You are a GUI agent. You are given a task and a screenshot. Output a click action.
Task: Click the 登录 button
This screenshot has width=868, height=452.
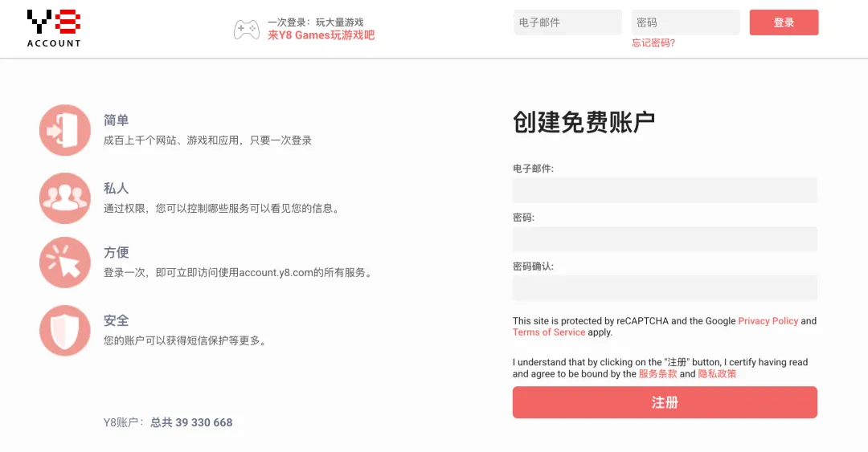coord(784,22)
